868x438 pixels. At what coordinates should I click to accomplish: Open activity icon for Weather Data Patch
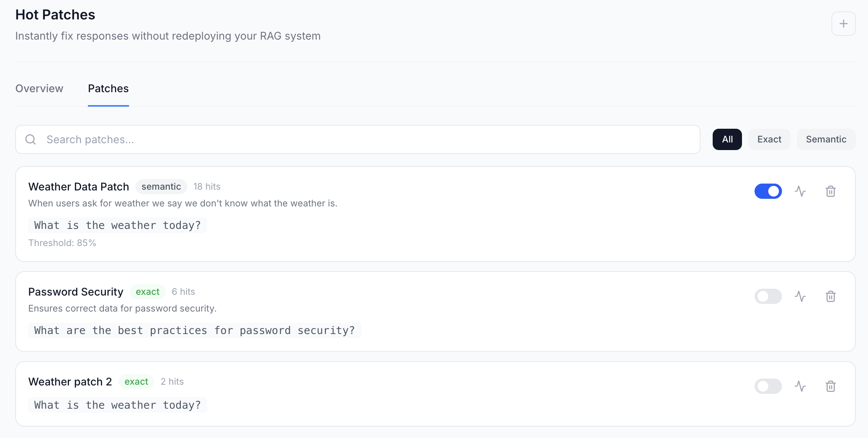coord(800,191)
